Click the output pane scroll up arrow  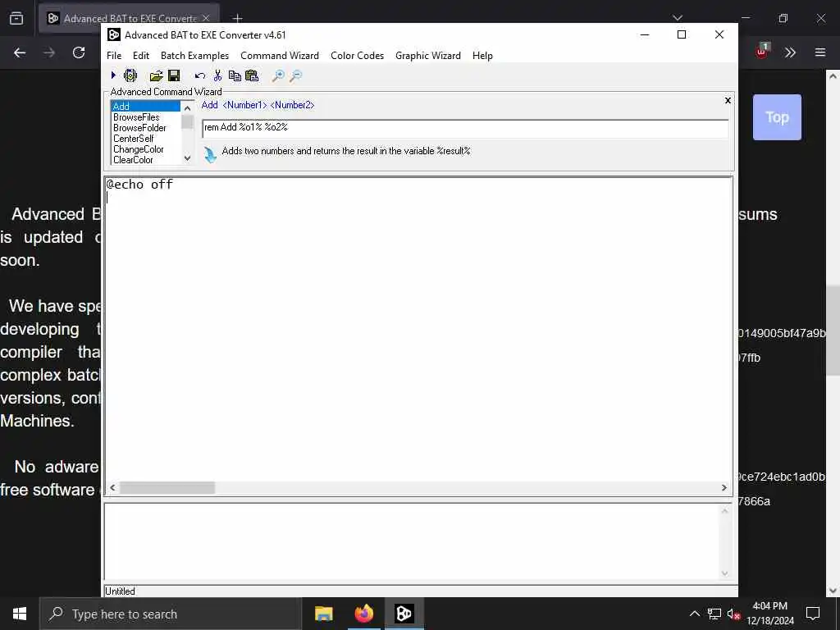(x=724, y=511)
